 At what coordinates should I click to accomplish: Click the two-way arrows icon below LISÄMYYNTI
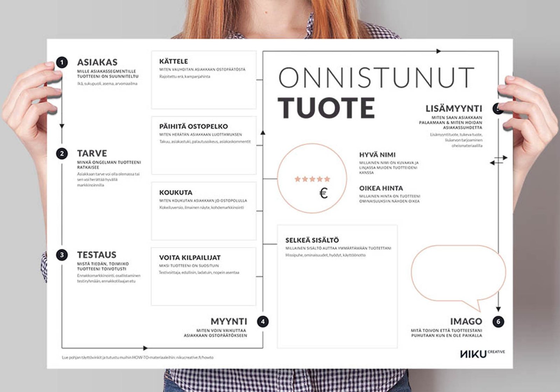[498, 160]
